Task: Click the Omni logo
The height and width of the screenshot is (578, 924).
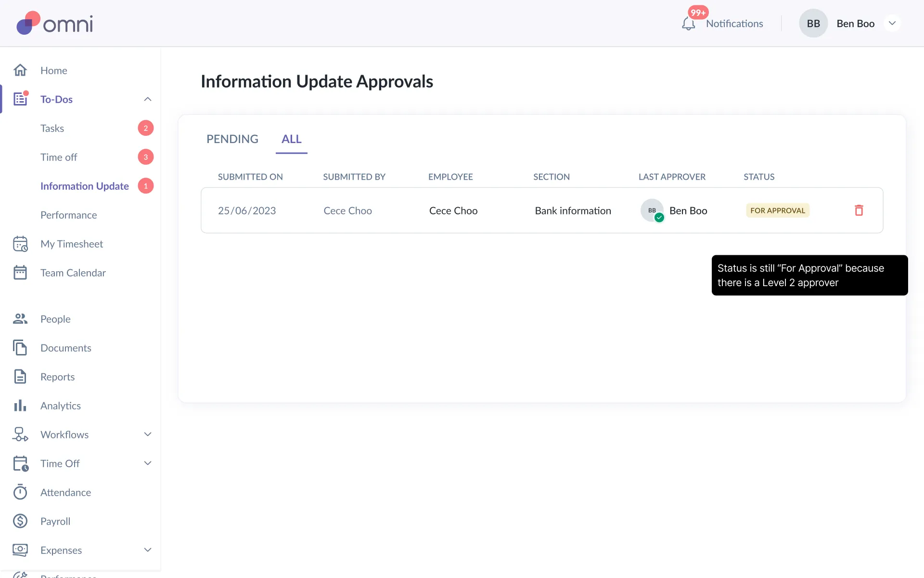Action: pos(55,23)
